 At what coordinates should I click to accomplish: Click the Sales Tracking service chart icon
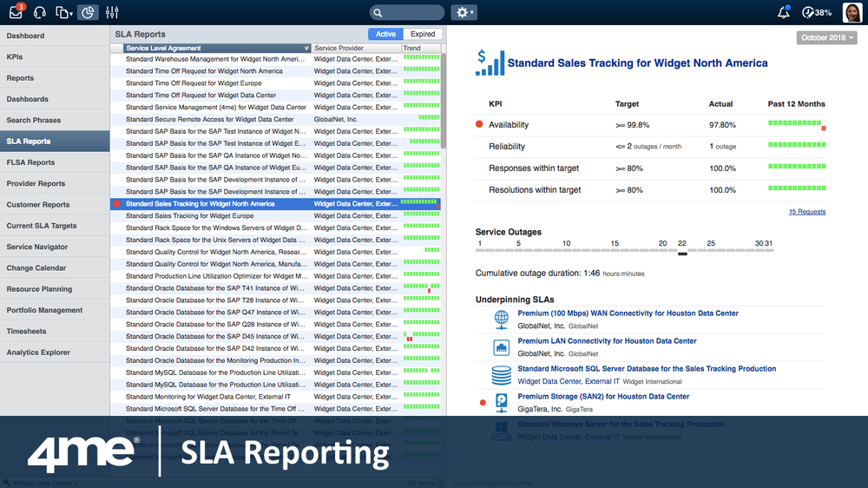click(x=490, y=62)
